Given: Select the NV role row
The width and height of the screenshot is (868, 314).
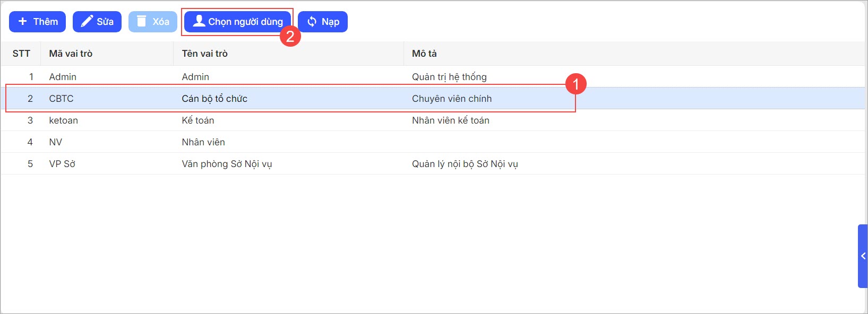Looking at the screenshot, I should 56,142.
